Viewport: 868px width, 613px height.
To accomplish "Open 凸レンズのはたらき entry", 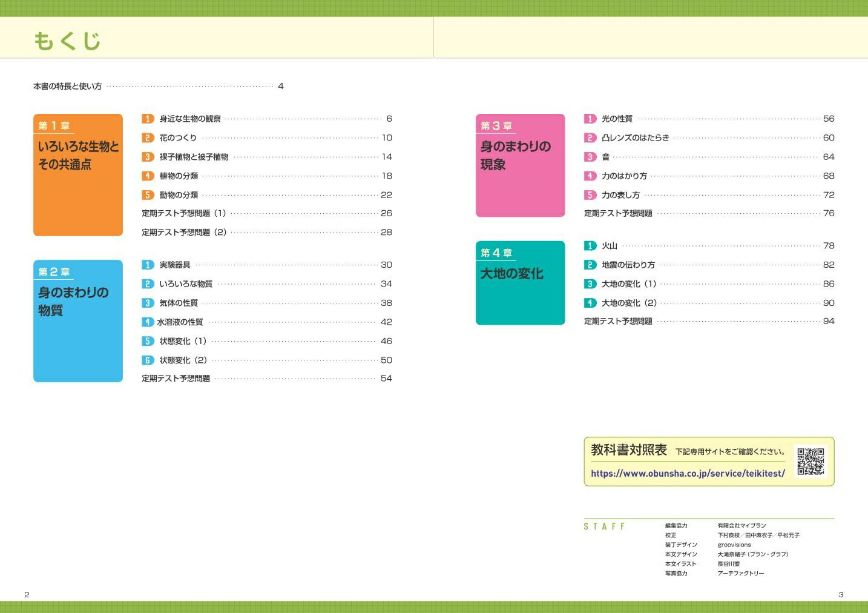I will (635, 138).
